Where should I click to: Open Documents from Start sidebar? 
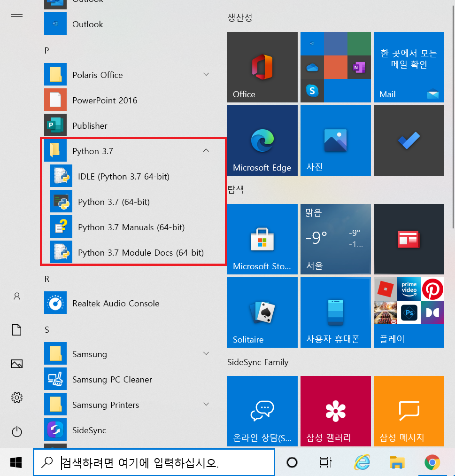17,330
